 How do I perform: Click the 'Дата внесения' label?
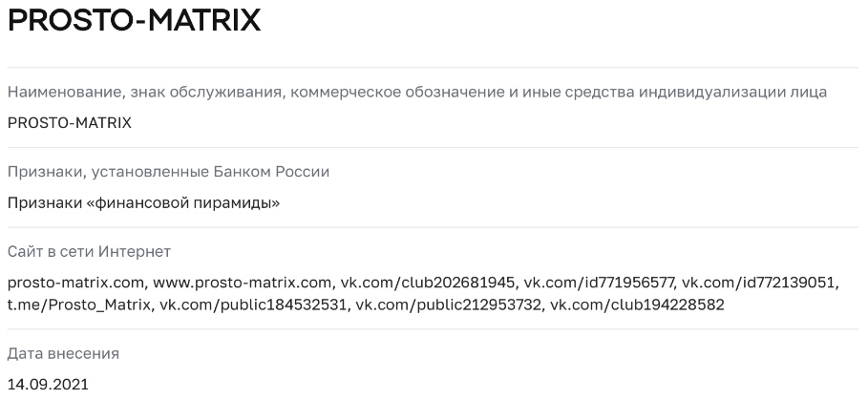click(63, 353)
